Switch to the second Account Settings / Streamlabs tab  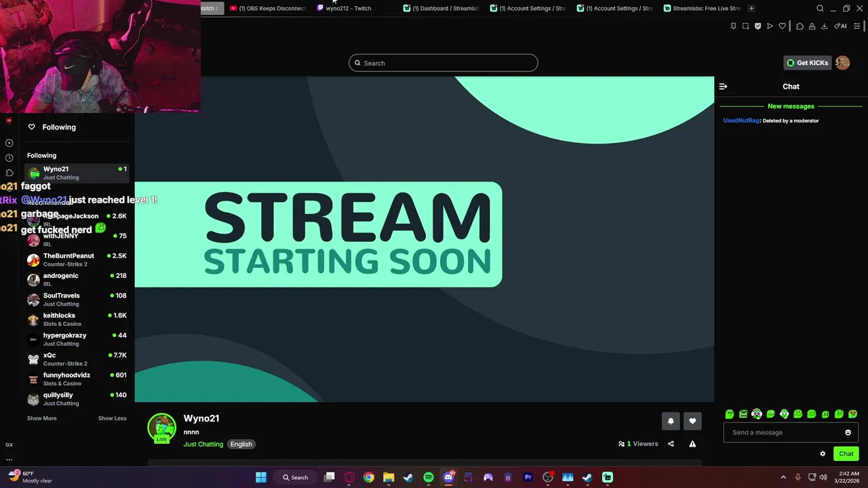click(614, 8)
